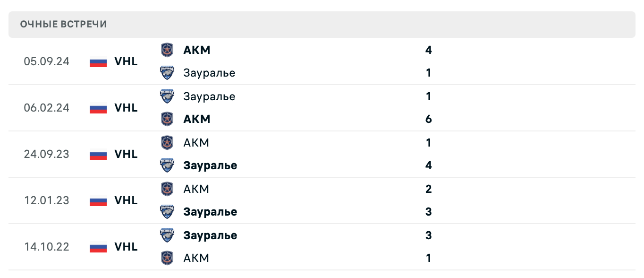Viewport: 644px width, 278px height.
Task: Open the VHL league link on the first row
Action: click(x=126, y=61)
